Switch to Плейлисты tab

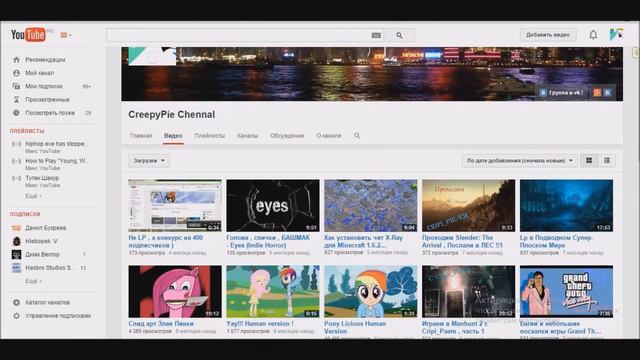tap(209, 136)
